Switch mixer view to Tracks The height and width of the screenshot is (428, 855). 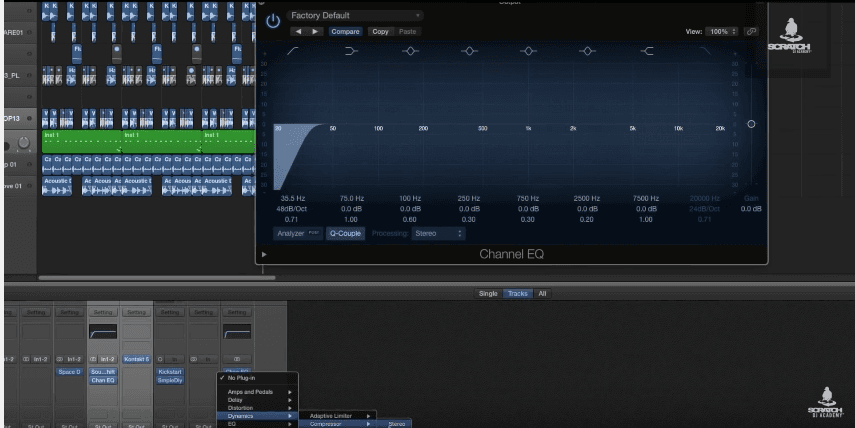click(517, 293)
